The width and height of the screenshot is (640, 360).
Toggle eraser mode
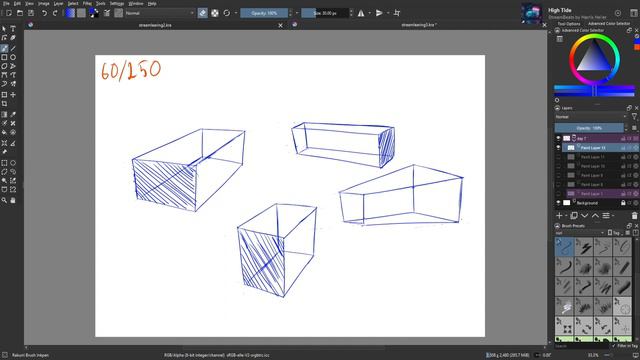pos(202,13)
